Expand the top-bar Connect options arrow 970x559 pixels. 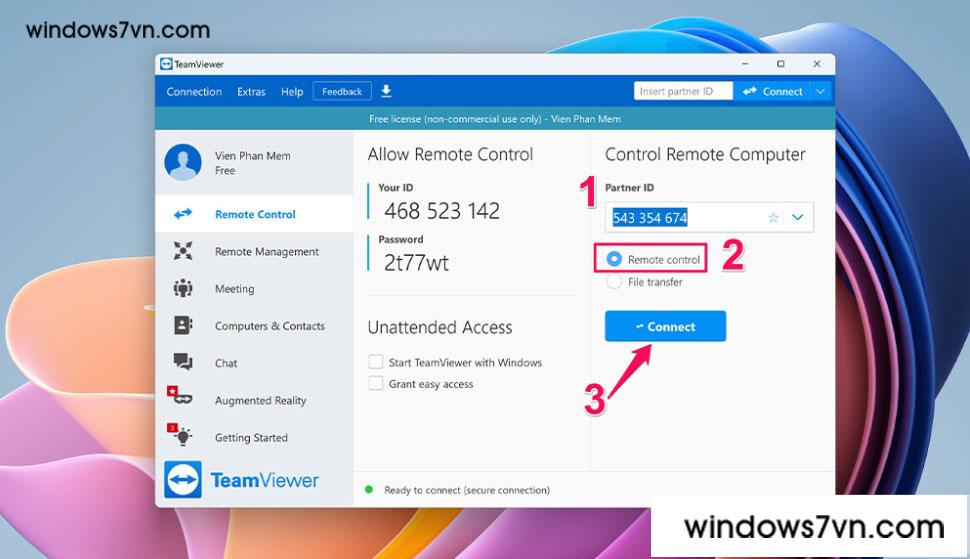820,92
